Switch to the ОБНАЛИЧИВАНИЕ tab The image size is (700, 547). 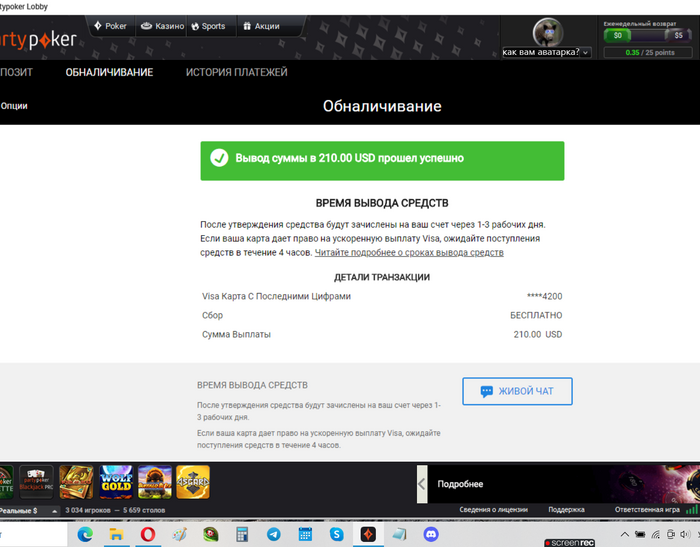109,72
